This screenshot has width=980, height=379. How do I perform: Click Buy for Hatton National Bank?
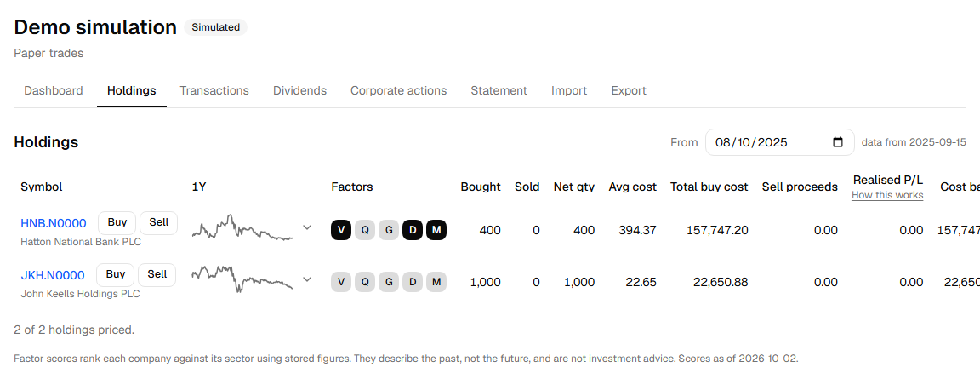pos(117,222)
